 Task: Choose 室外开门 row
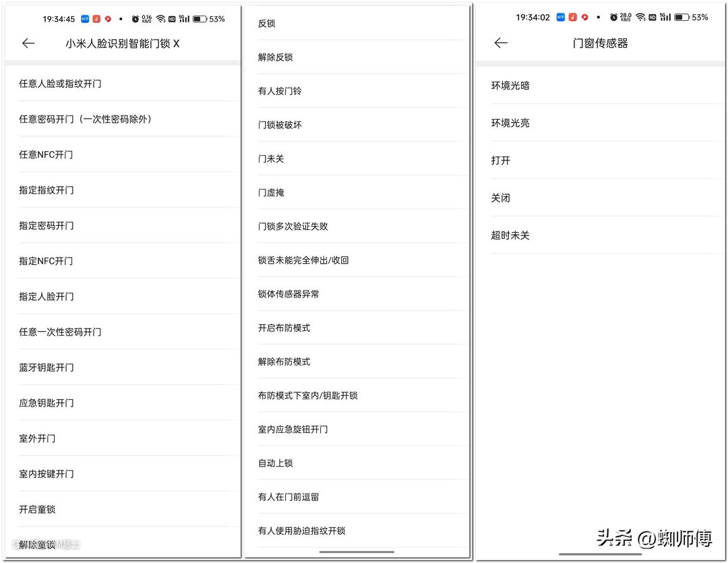(x=123, y=438)
